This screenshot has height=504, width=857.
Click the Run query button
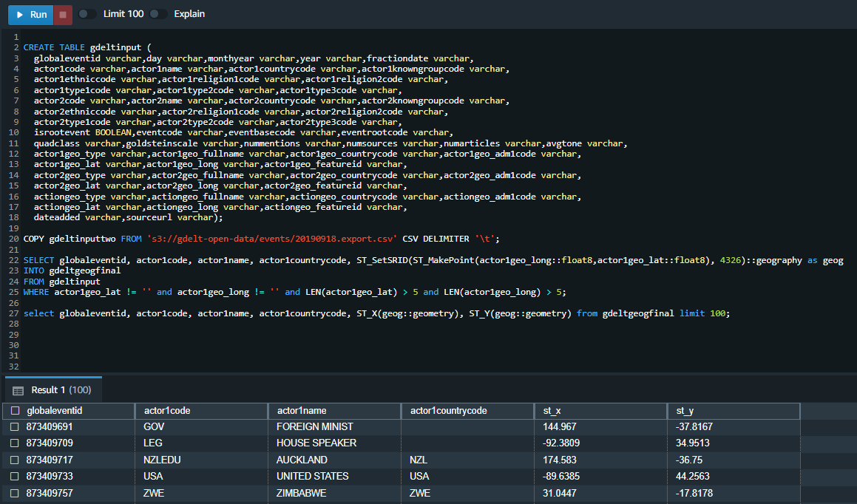pos(31,14)
